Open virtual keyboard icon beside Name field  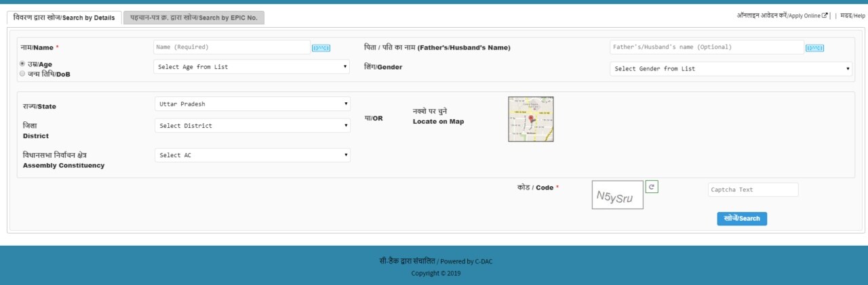(321, 48)
